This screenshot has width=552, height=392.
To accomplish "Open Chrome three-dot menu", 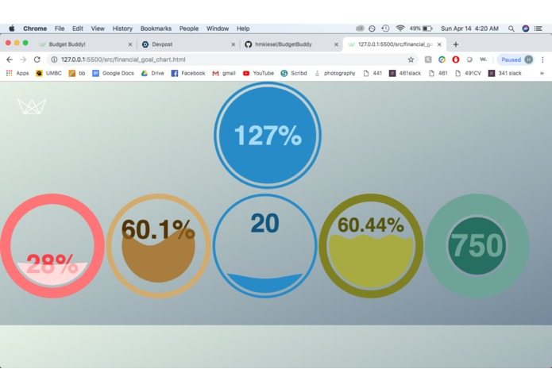I will pyautogui.click(x=542, y=60).
